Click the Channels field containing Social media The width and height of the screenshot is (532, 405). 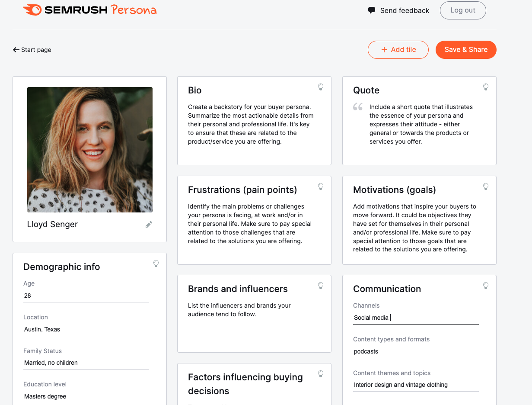coord(415,317)
